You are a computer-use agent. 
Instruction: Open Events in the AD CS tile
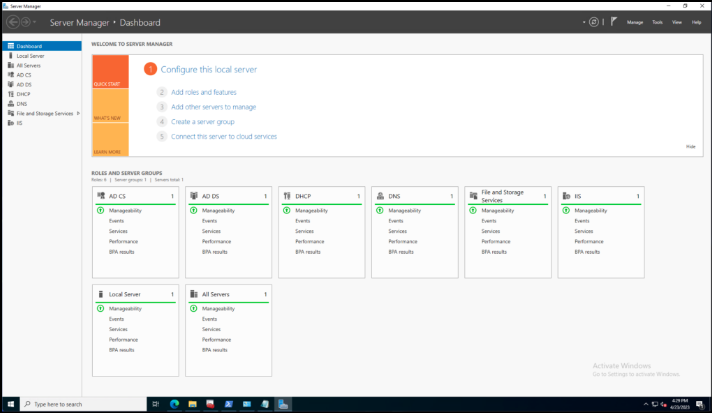pos(116,221)
